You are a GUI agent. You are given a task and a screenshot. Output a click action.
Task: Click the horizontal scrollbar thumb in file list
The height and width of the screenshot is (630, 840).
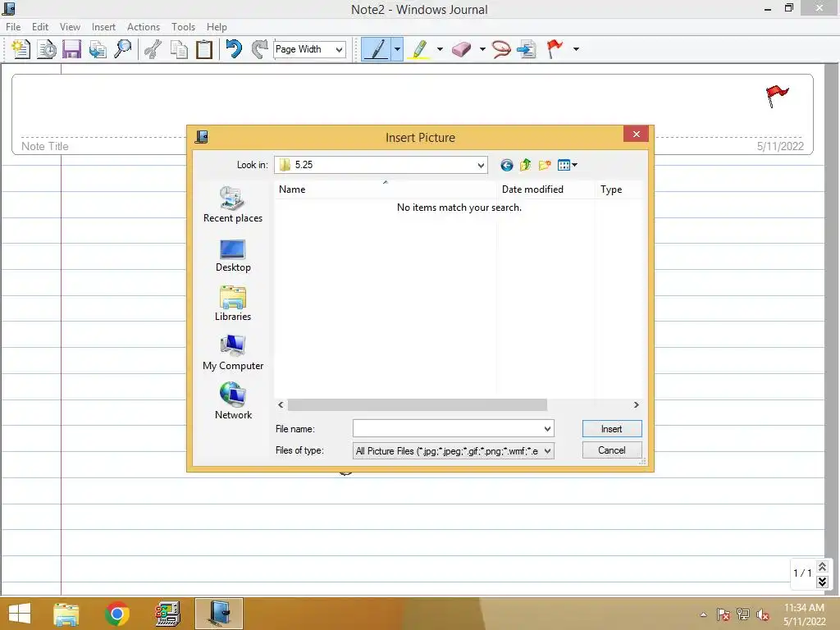tap(418, 405)
